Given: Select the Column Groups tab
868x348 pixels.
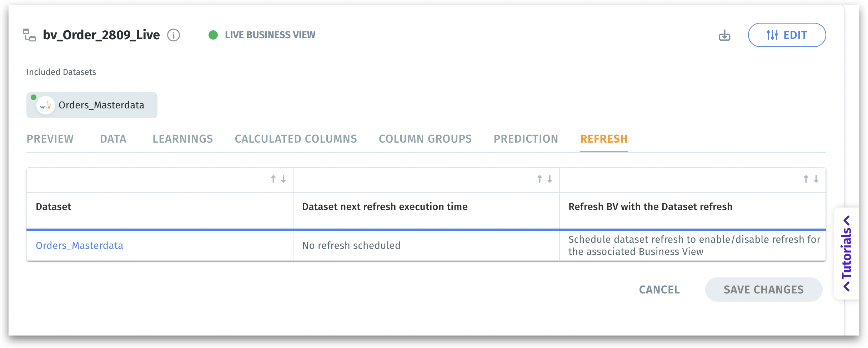Looking at the screenshot, I should tap(425, 139).
